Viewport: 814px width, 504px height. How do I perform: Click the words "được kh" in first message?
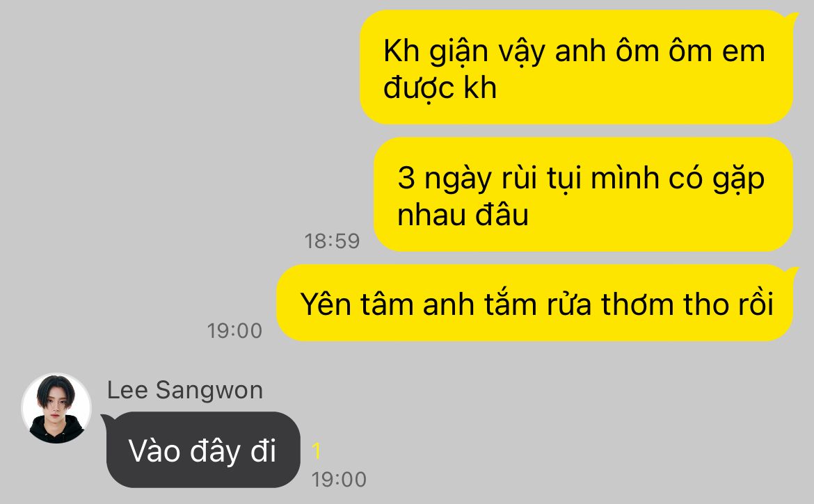tap(440, 88)
